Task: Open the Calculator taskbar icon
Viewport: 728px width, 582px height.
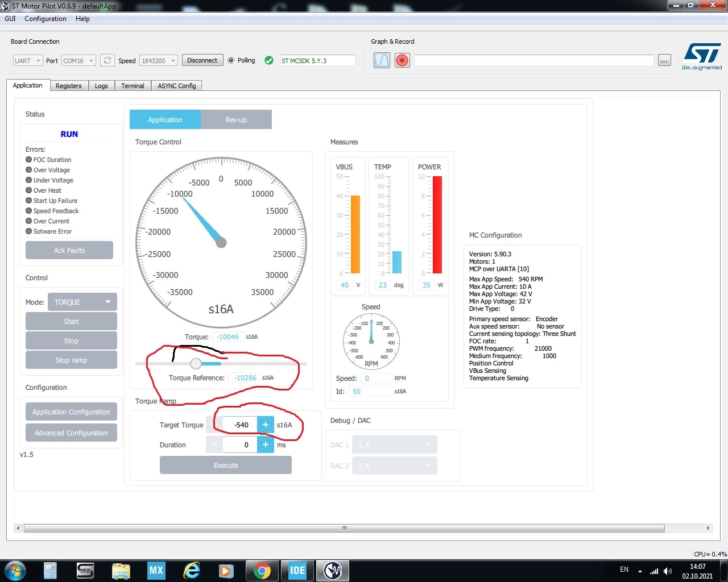Action: tap(50, 571)
